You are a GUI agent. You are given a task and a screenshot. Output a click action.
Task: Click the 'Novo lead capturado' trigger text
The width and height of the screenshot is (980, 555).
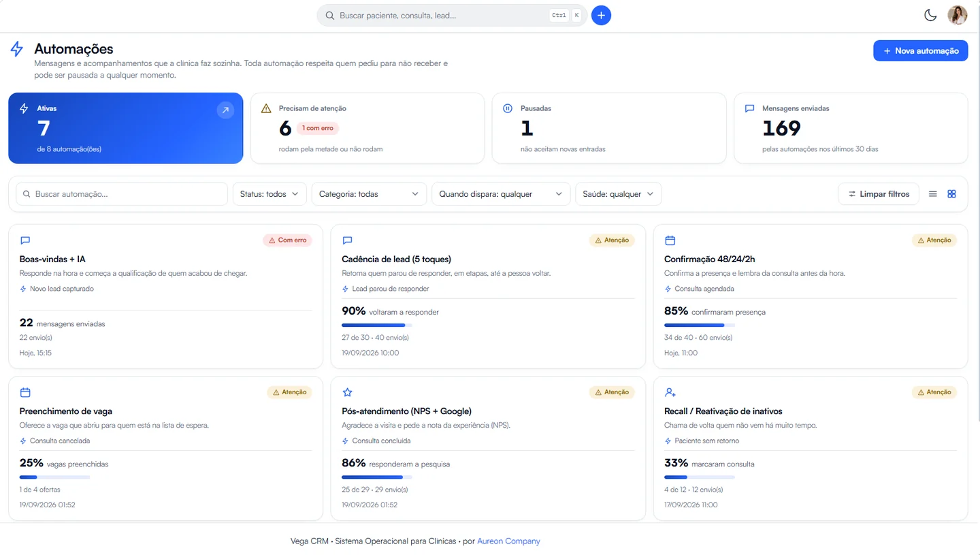coord(62,289)
